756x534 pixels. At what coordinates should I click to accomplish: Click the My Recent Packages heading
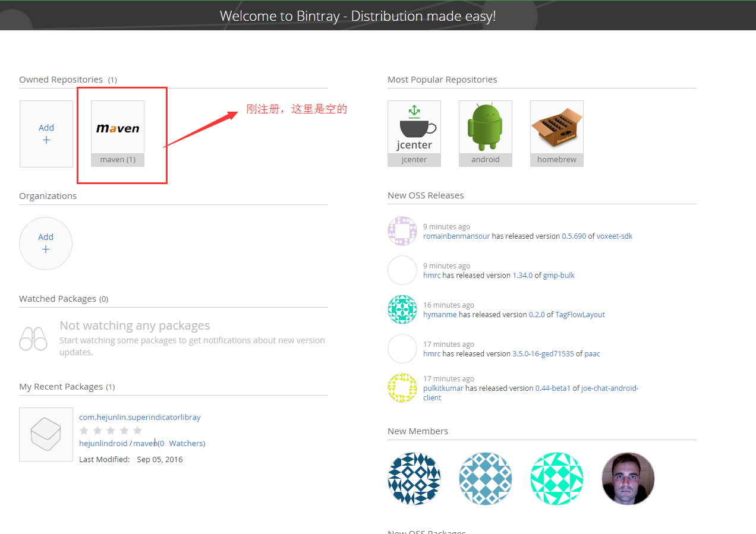click(x=61, y=387)
